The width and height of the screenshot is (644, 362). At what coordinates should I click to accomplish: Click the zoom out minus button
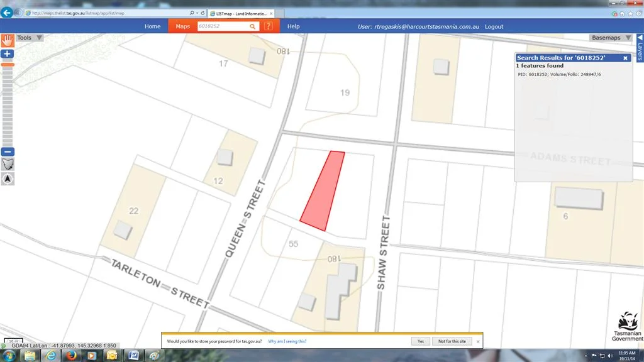click(x=8, y=152)
